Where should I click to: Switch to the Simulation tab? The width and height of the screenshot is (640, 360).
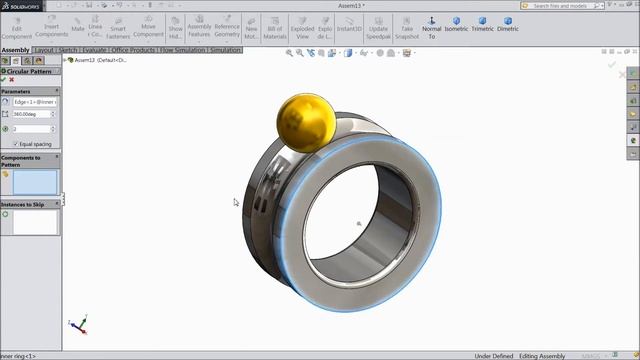pyautogui.click(x=225, y=50)
